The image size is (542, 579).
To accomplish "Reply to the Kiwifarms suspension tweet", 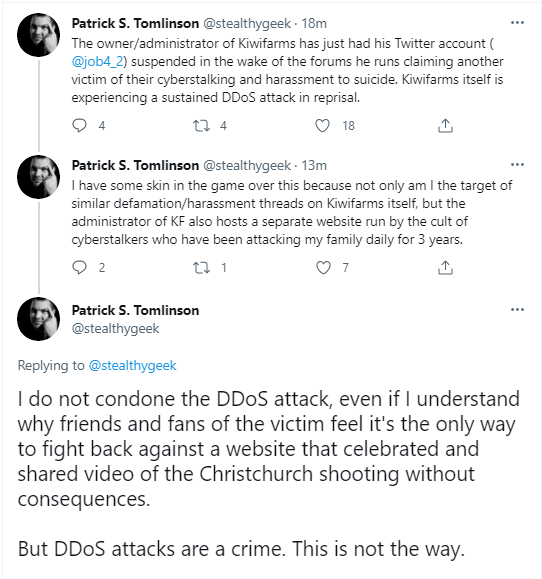I will coord(79,126).
